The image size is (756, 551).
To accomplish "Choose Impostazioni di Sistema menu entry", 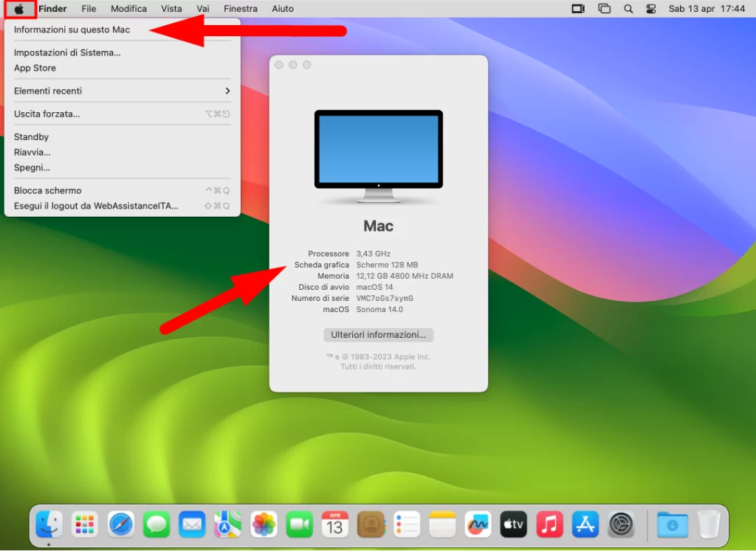I will (x=122, y=52).
